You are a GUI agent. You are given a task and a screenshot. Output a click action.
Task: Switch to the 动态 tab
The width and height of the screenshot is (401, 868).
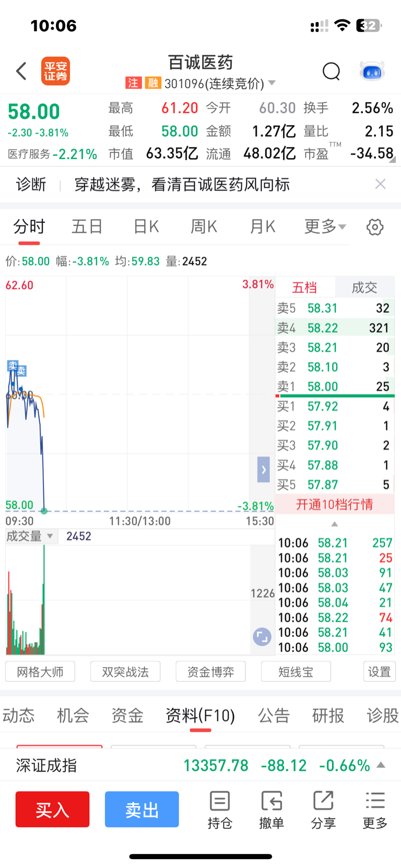[x=18, y=715]
